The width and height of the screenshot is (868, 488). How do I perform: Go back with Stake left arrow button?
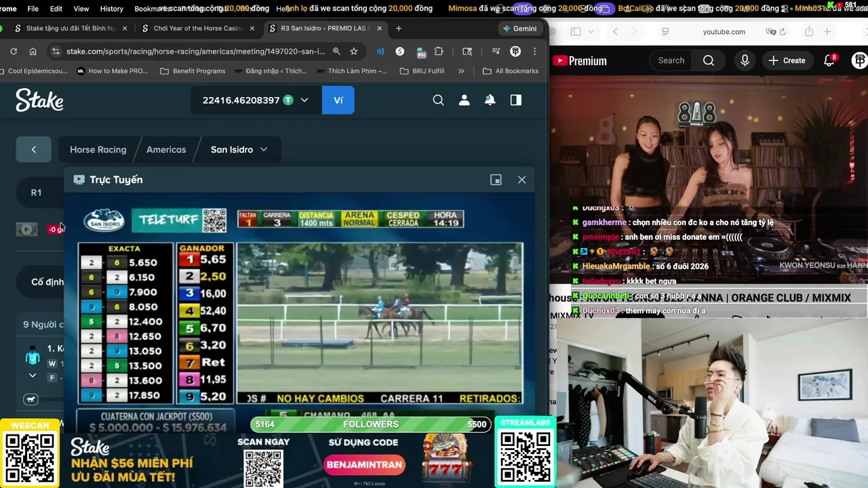(33, 149)
